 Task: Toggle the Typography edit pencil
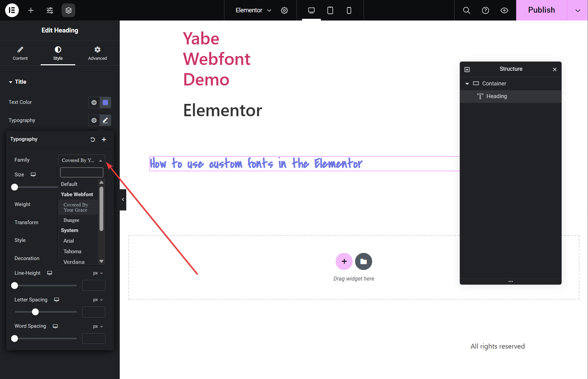coord(105,120)
